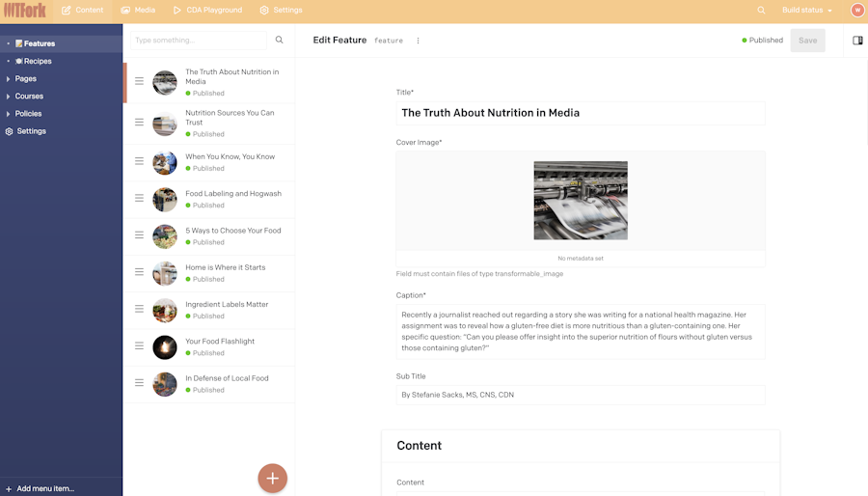Grab the drag handle of Your Food Flashlight
868x496 pixels.
pos(139,346)
